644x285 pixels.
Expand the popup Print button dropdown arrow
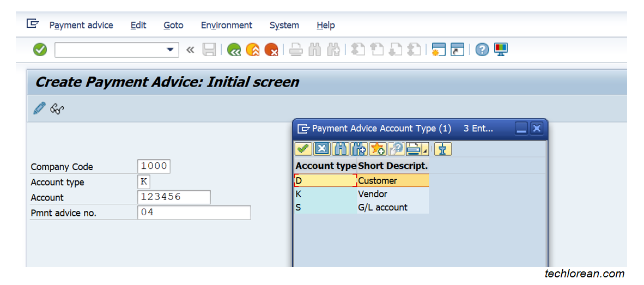[x=426, y=150]
